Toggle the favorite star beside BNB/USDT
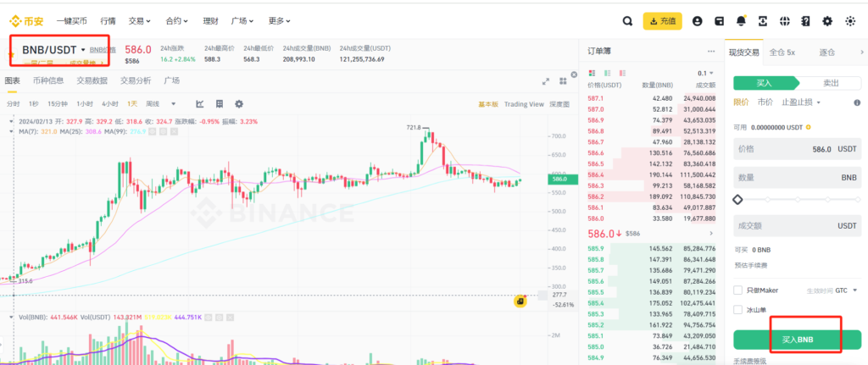 click(10, 54)
